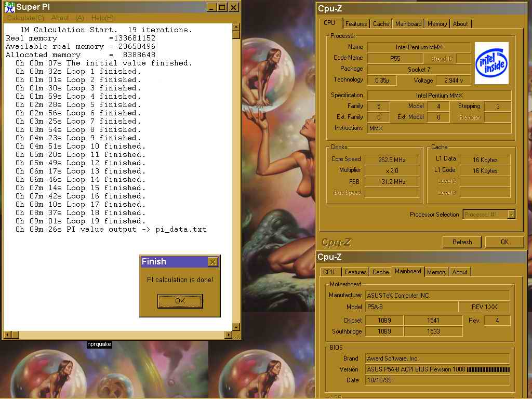Click the upper Cpu-Z window title bar
The width and height of the screenshot is (532, 399).
(x=421, y=9)
